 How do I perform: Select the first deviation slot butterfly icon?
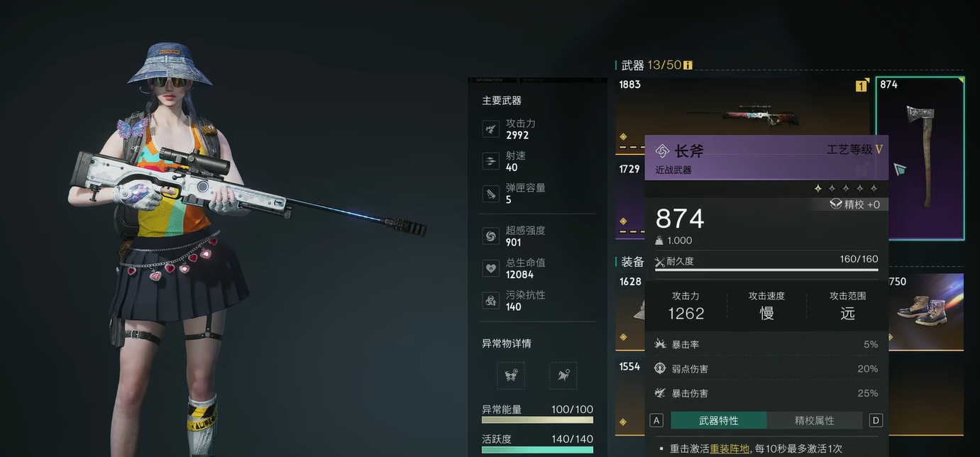[x=511, y=375]
